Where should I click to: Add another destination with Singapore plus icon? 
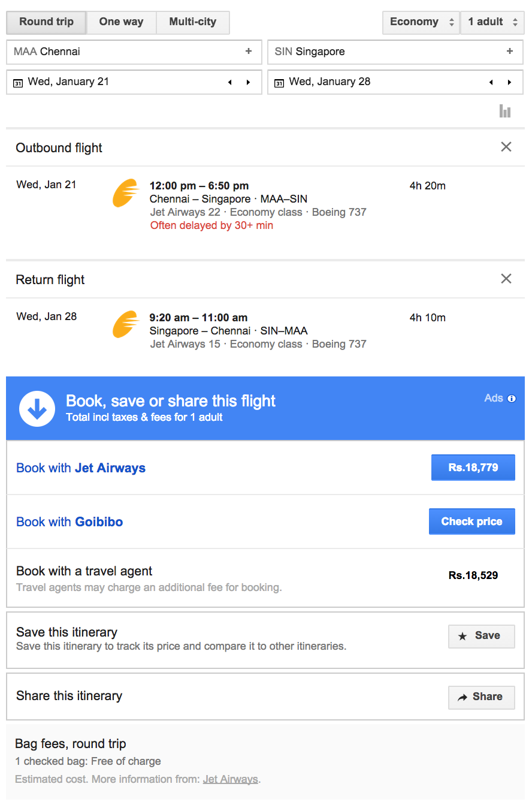tap(510, 52)
